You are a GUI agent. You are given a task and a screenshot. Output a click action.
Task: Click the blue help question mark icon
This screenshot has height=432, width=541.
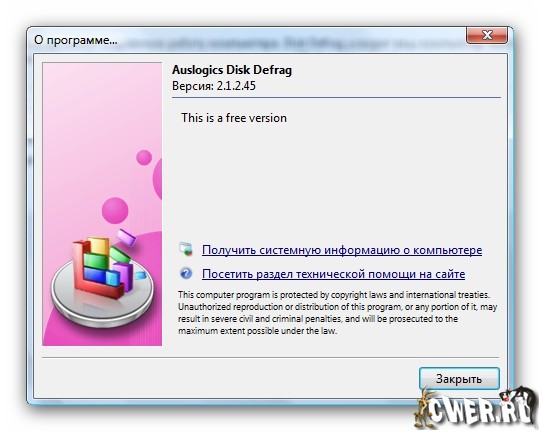(186, 274)
